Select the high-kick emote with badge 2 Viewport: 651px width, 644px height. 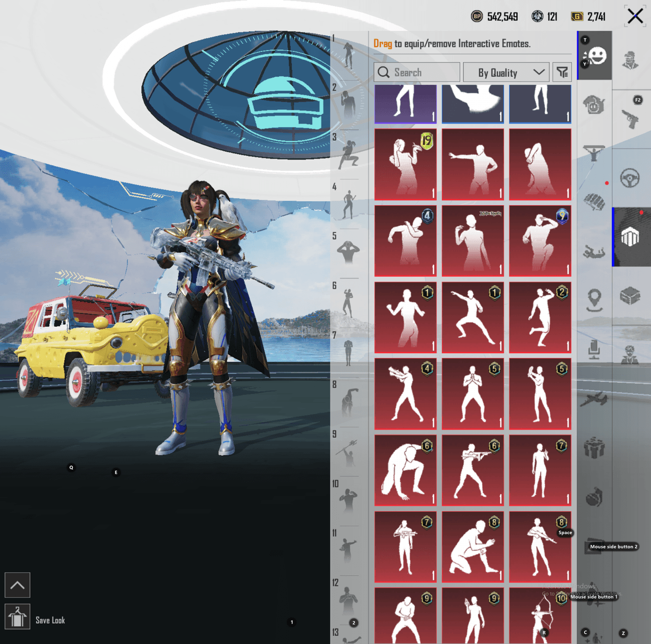(540, 317)
